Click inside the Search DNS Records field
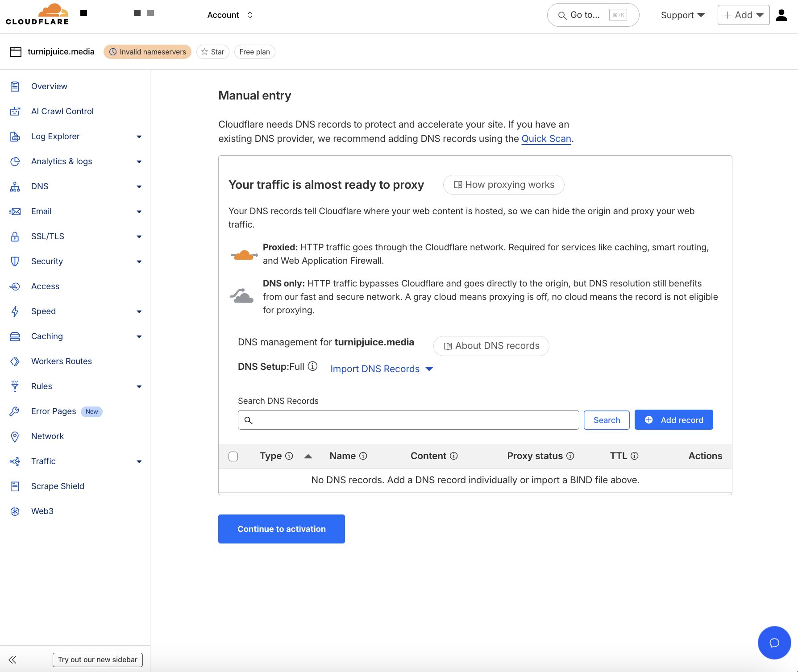Image resolution: width=798 pixels, height=672 pixels. pos(407,419)
